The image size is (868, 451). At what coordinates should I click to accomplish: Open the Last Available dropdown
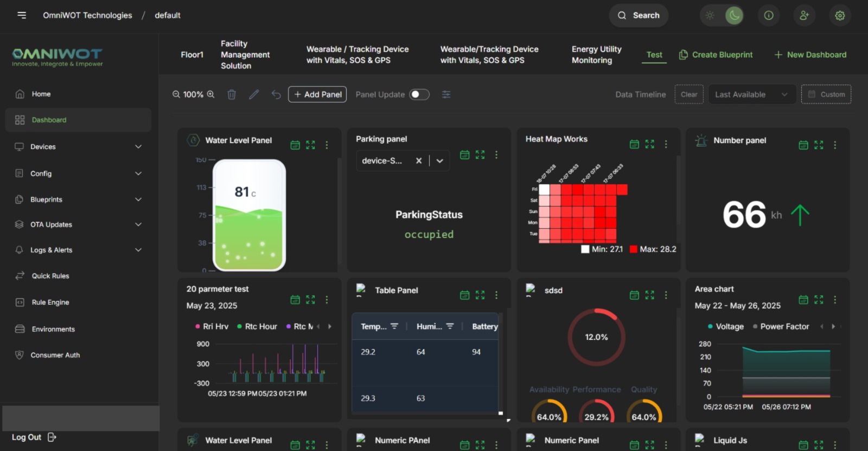coord(752,94)
